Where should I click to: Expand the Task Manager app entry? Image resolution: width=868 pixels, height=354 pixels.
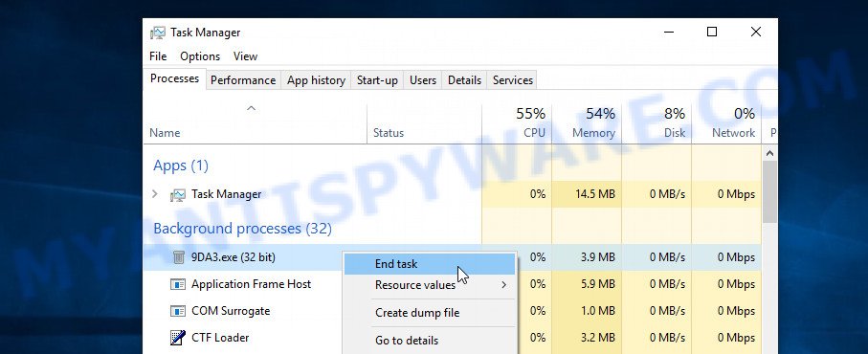pos(155,194)
